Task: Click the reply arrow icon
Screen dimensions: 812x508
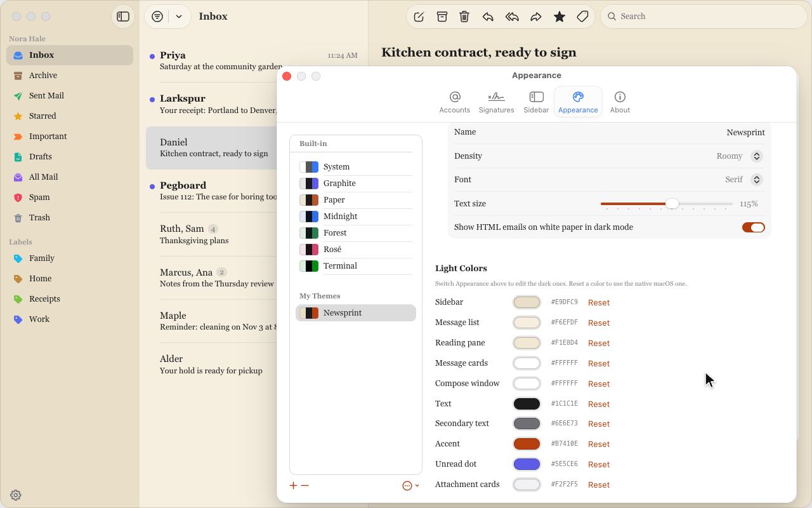Action: (x=488, y=17)
